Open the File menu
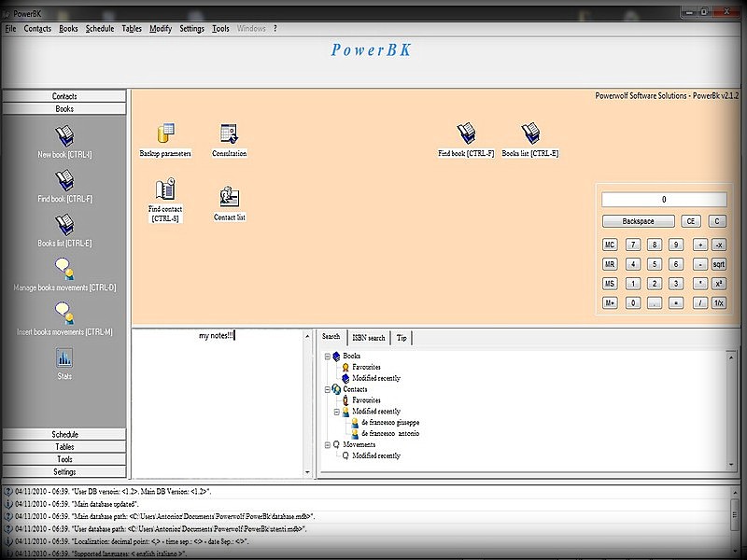The height and width of the screenshot is (560, 747). (10, 29)
